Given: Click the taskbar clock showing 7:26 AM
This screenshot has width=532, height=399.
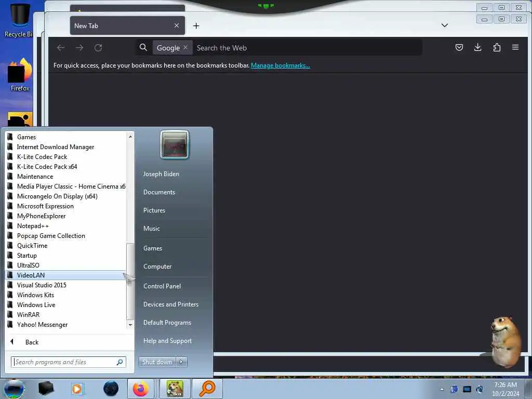Looking at the screenshot, I should click(x=506, y=389).
